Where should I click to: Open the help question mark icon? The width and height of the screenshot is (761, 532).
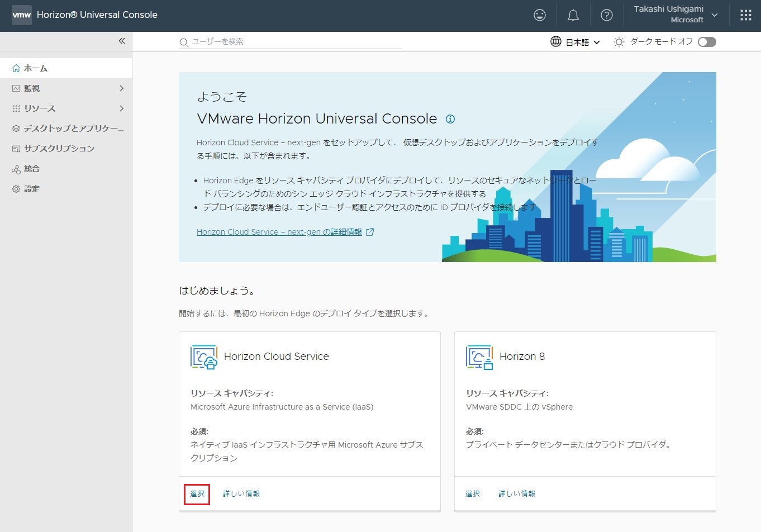pos(607,15)
